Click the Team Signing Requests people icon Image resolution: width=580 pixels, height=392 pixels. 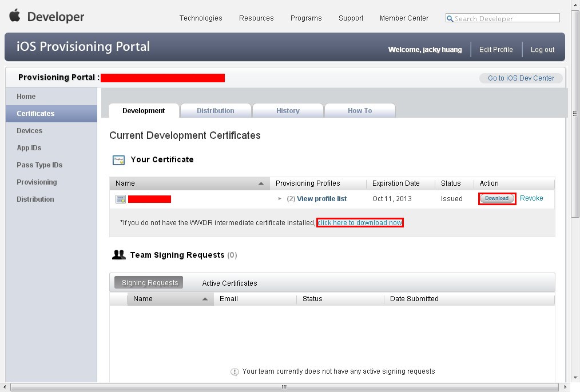click(119, 255)
